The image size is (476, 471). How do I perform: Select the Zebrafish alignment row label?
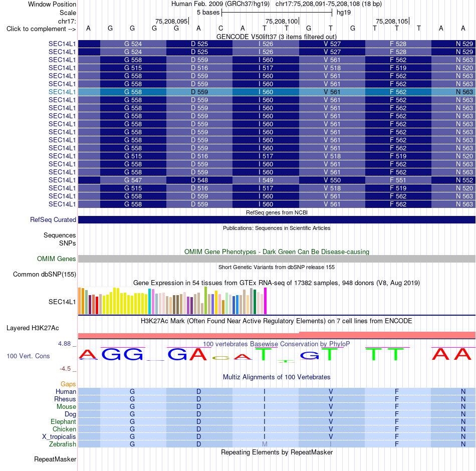(x=62, y=444)
